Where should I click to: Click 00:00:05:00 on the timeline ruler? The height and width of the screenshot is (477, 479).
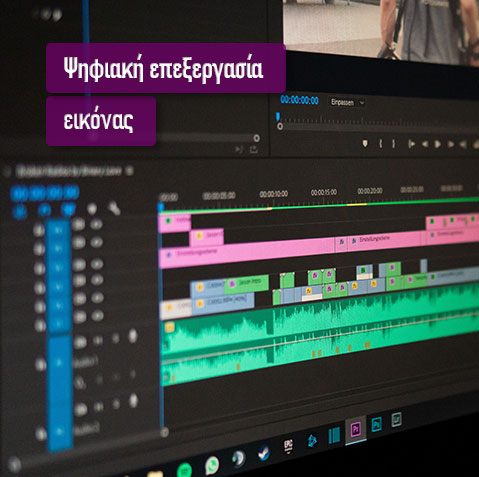(219, 195)
